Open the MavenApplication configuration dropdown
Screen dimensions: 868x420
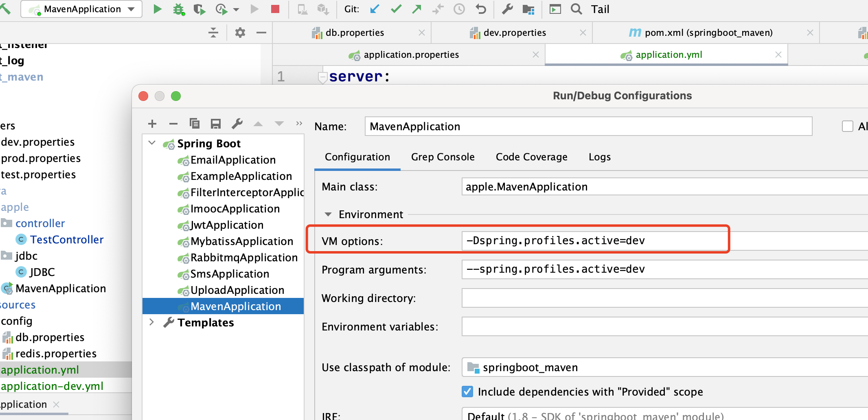131,9
